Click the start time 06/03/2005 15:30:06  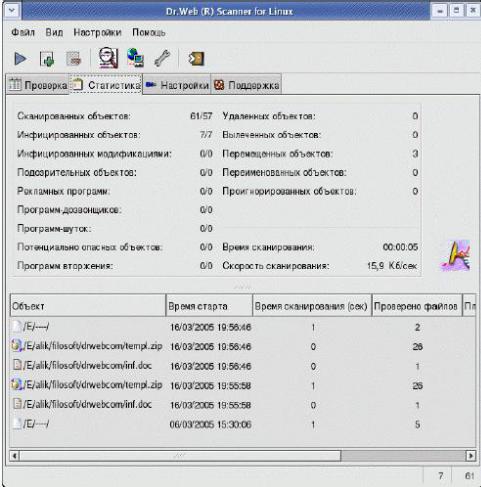pos(210,424)
